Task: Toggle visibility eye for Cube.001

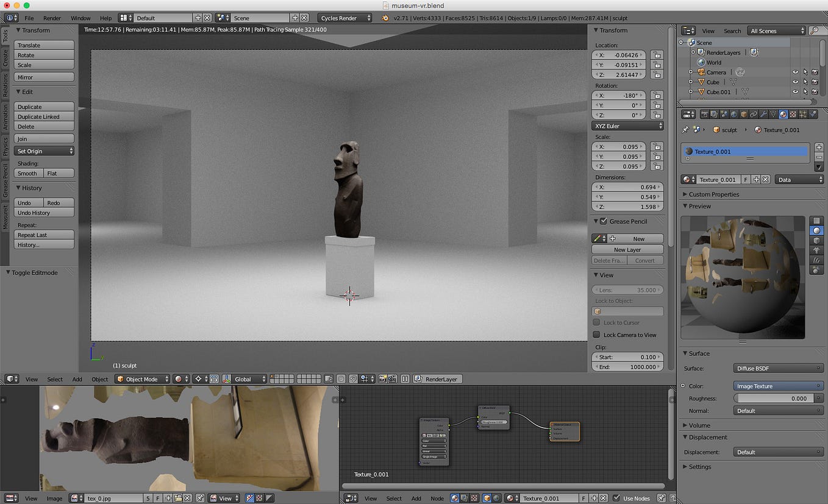Action: (x=795, y=91)
